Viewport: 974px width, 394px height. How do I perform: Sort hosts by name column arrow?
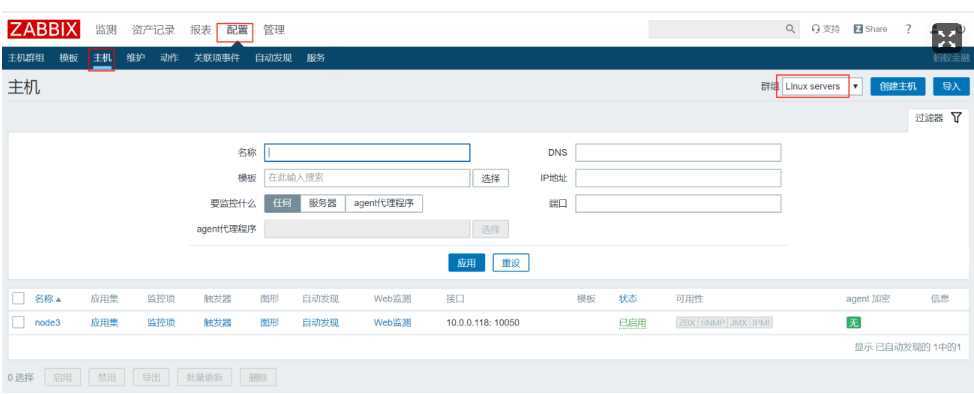pyautogui.click(x=58, y=300)
